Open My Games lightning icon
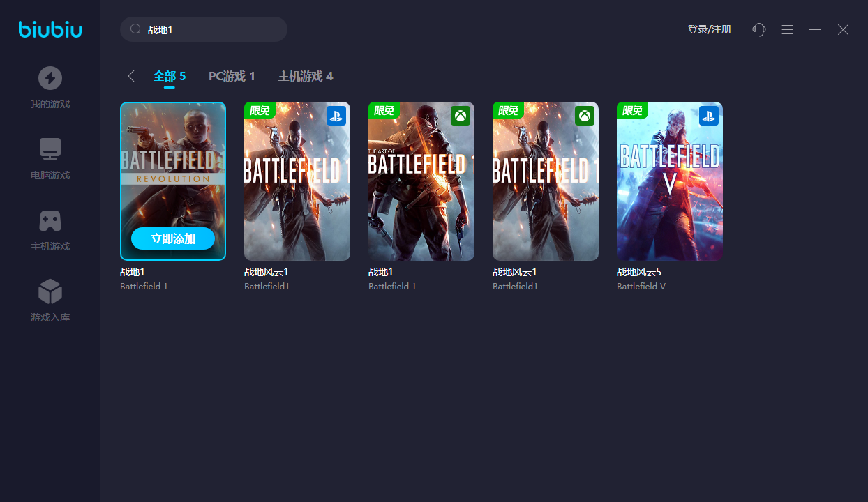This screenshot has height=502, width=868. [x=50, y=78]
